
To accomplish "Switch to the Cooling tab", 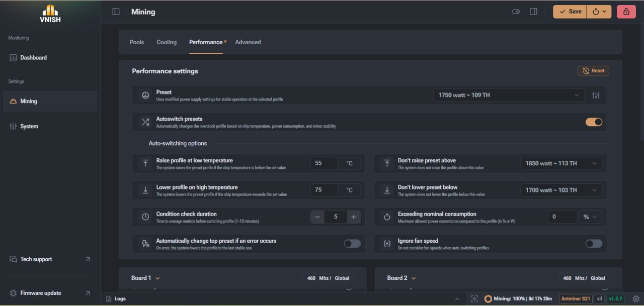I will (167, 42).
